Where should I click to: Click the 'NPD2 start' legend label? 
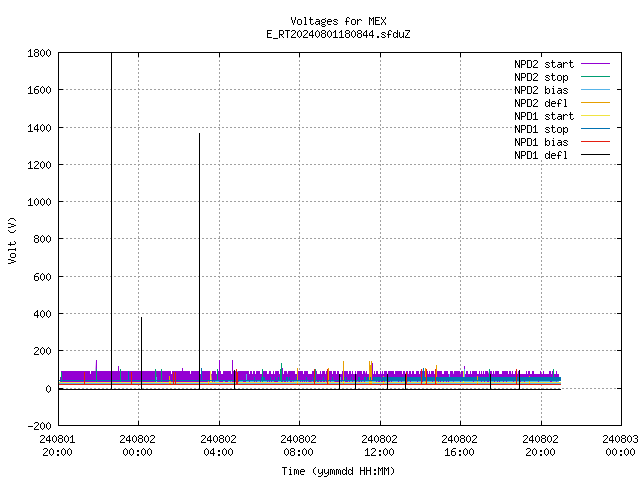[544, 64]
